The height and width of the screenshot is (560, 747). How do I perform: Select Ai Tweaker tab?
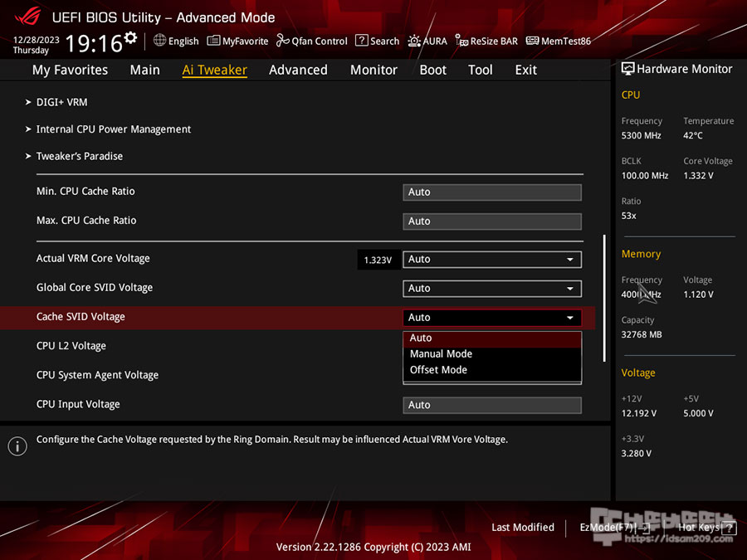pos(214,70)
